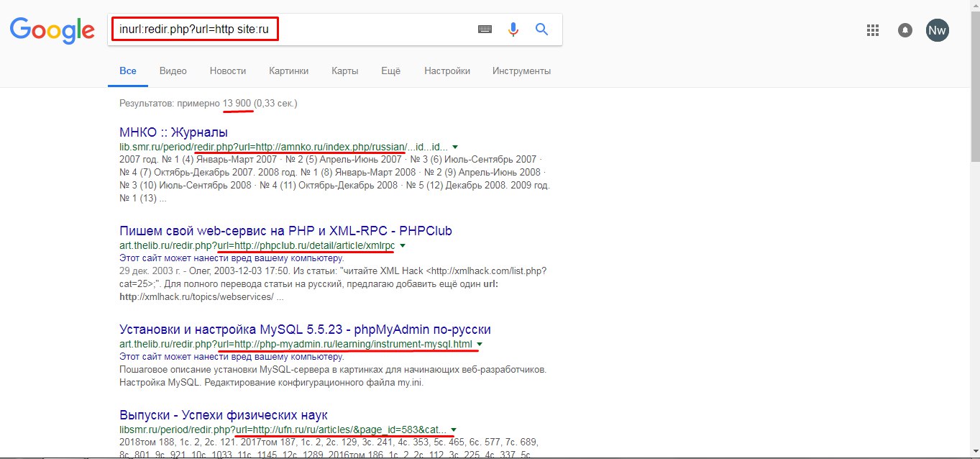Open Настройки search settings
Viewport: 980px width, 459px height.
(x=447, y=71)
